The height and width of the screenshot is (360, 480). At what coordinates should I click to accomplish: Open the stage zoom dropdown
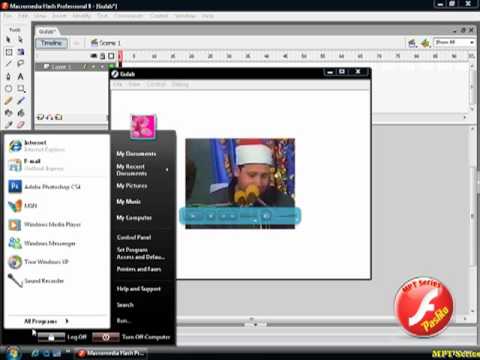tap(454, 42)
